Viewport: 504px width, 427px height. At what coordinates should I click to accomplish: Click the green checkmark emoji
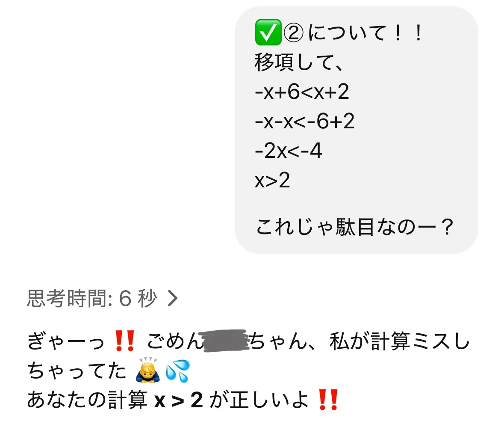268,32
